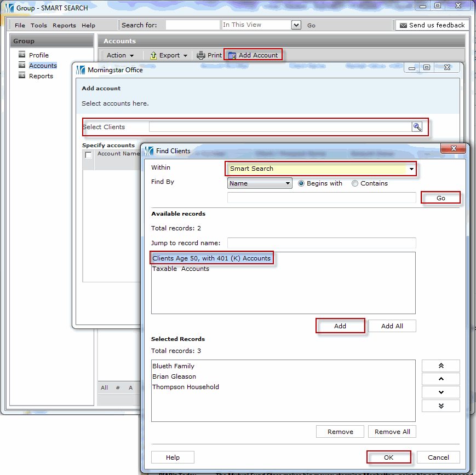Viewport: 476px width, 475px height.
Task: Open the Find By Name dropdown
Action: coord(288,184)
